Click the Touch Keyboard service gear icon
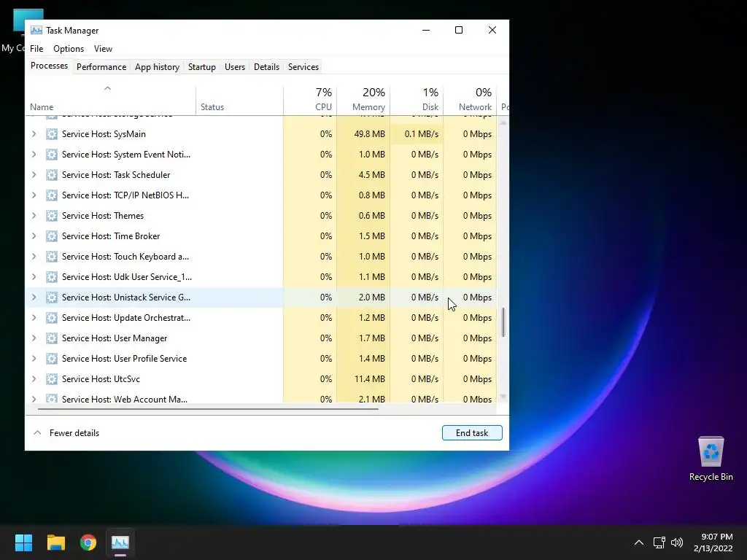 (x=52, y=257)
